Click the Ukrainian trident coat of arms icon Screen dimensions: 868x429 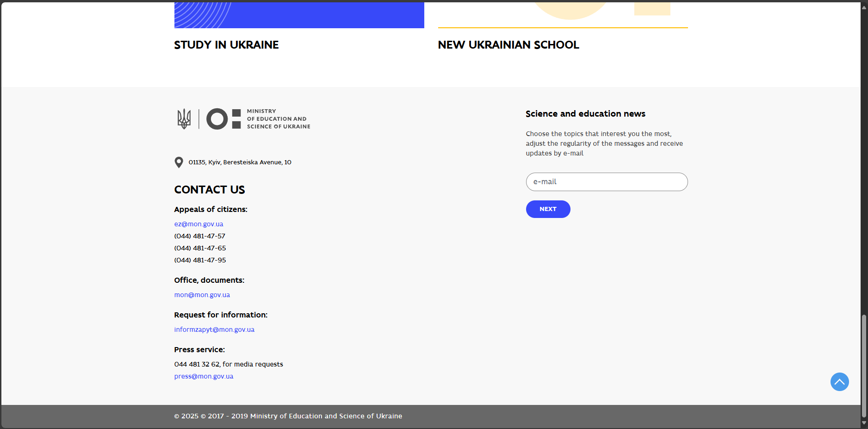pos(184,119)
